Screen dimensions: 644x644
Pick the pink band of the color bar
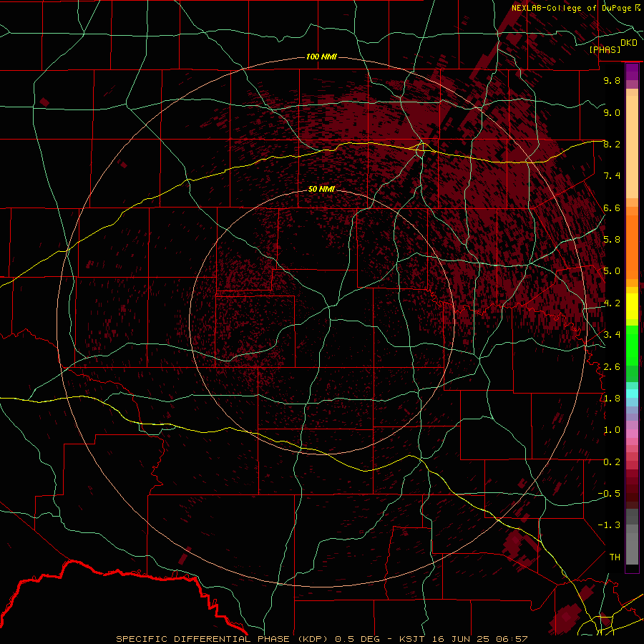(632, 434)
